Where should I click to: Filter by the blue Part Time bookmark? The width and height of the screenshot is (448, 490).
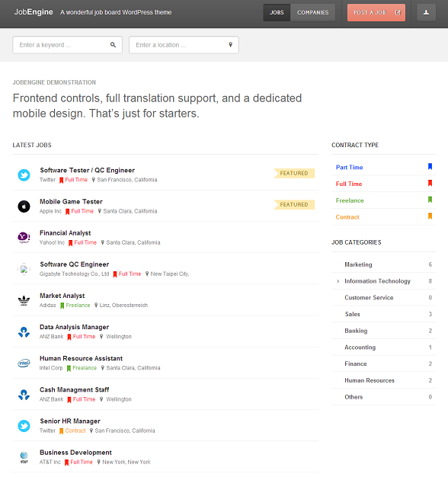[430, 167]
